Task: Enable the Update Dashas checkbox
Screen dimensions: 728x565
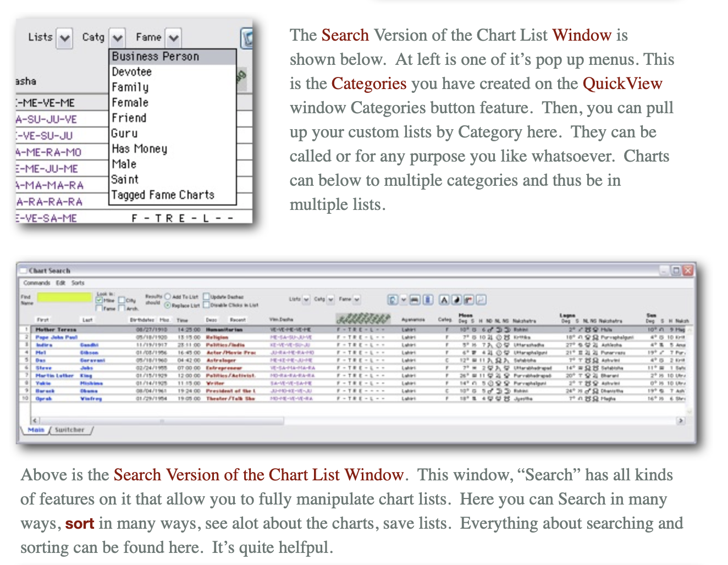Action: 207,296
